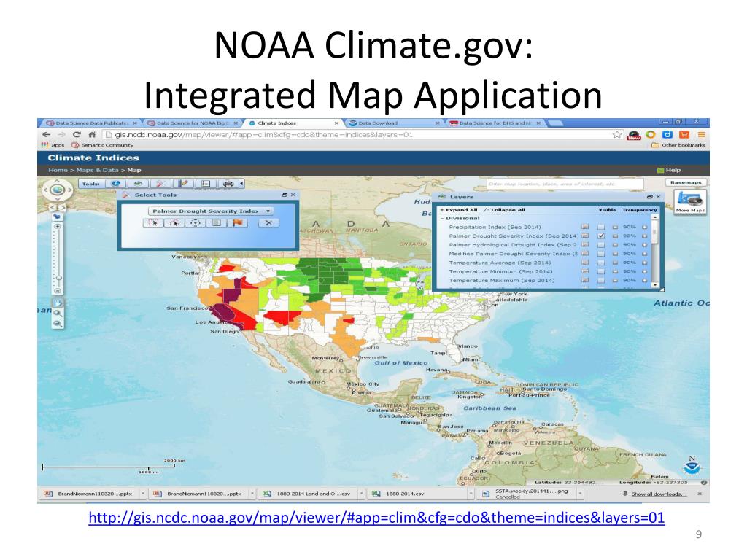This screenshot has width=747, height=560.
Task: Click the More Maps thumbnail
Action: (x=690, y=202)
